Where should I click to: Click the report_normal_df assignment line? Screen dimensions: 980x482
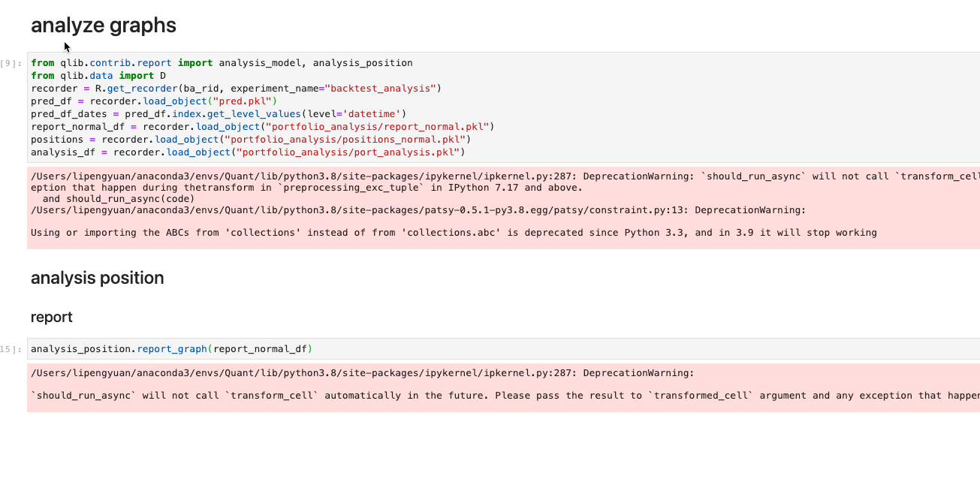point(263,127)
